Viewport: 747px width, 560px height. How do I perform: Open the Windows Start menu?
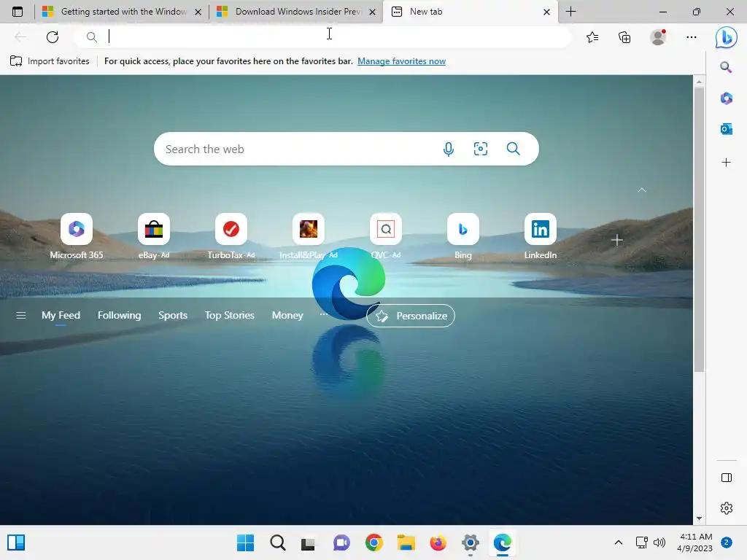click(245, 542)
